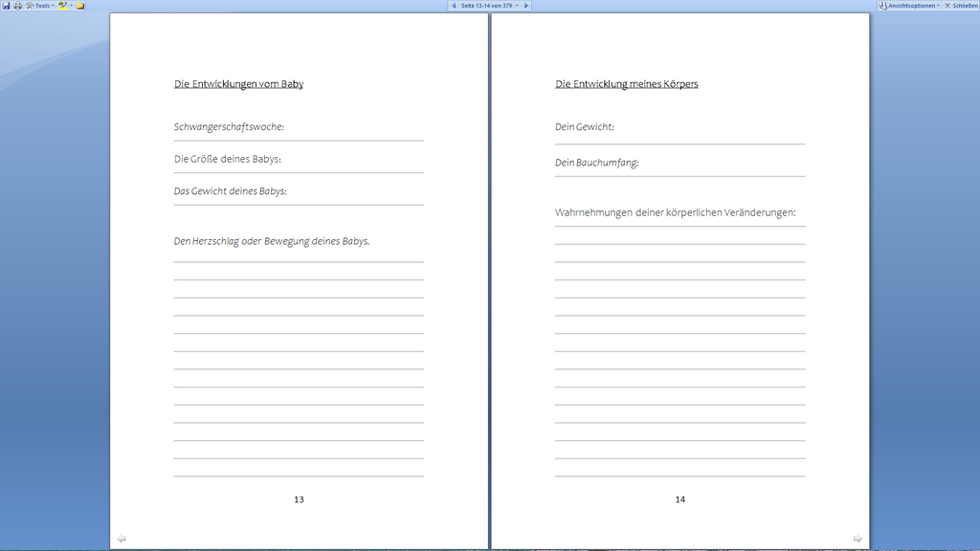
Task: Go to previous screen with top left arrow
Action: [x=454, y=6]
